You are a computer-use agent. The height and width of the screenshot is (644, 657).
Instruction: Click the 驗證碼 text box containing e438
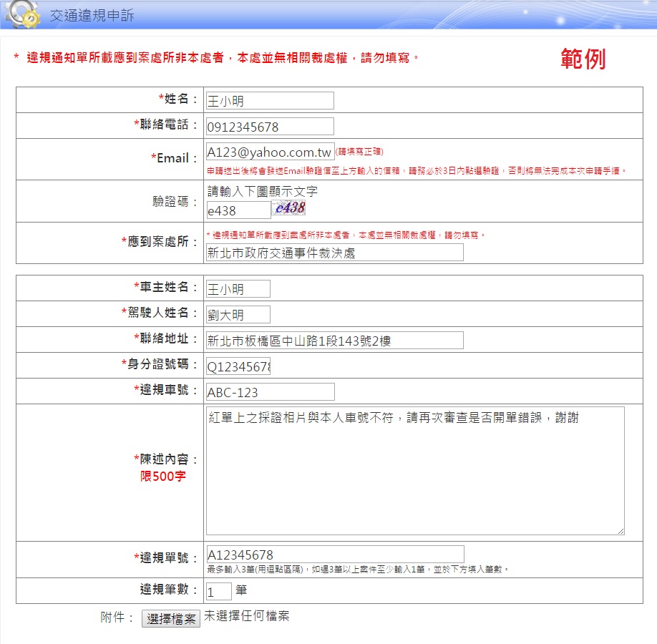(x=238, y=210)
